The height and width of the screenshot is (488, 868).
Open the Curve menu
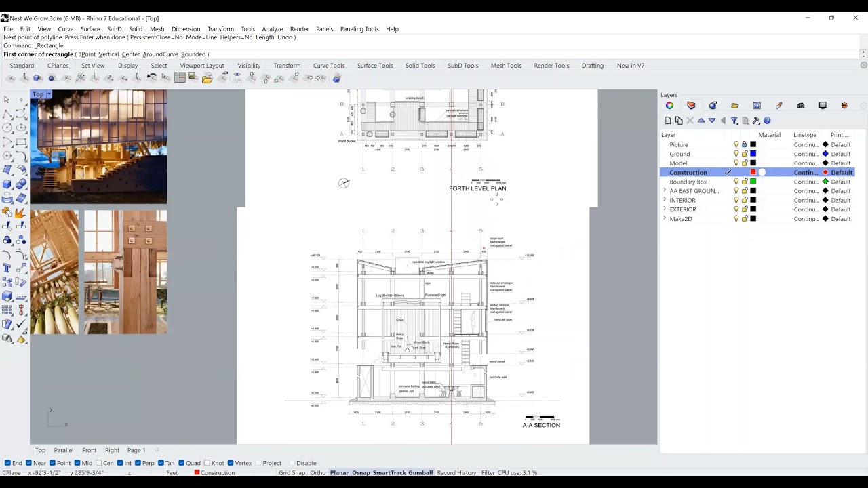pos(66,29)
